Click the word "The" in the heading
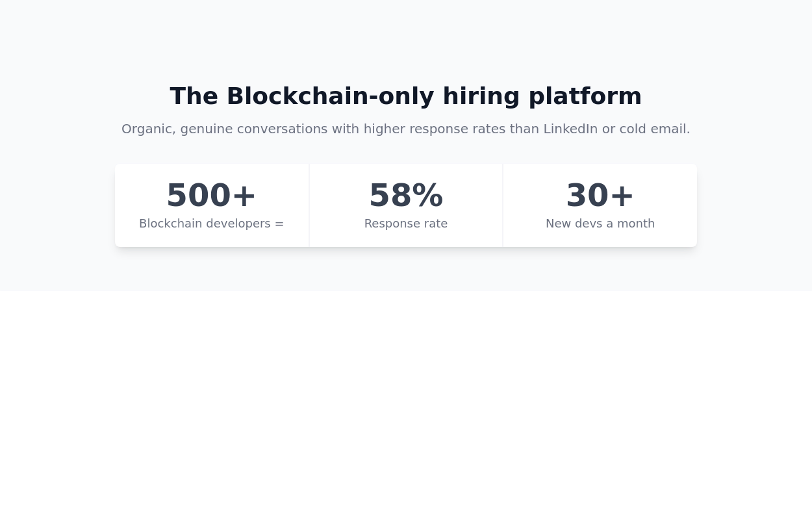 194,96
